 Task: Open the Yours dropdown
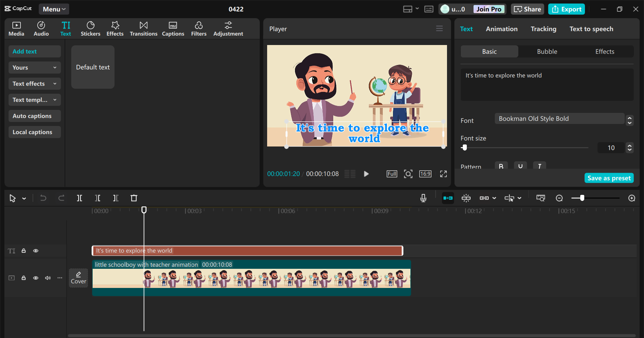pos(34,67)
